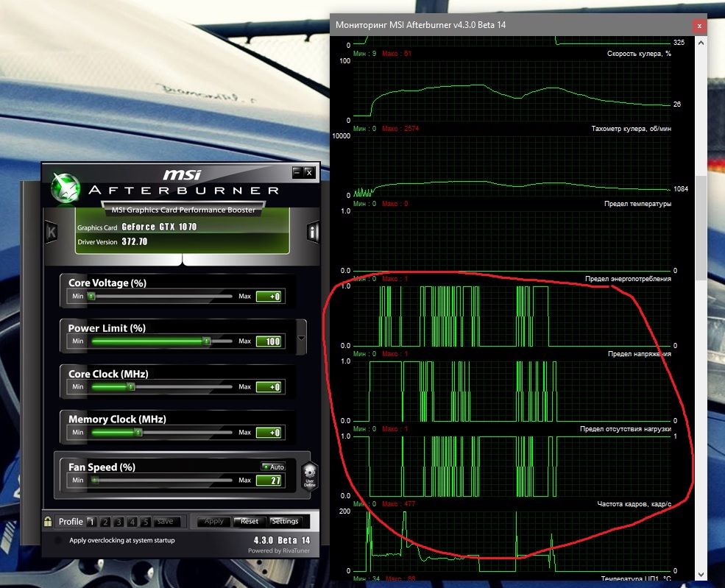The height and width of the screenshot is (588, 725).
Task: Click the 'Предел отсутствия нагрузки' graph label
Action: (x=626, y=429)
